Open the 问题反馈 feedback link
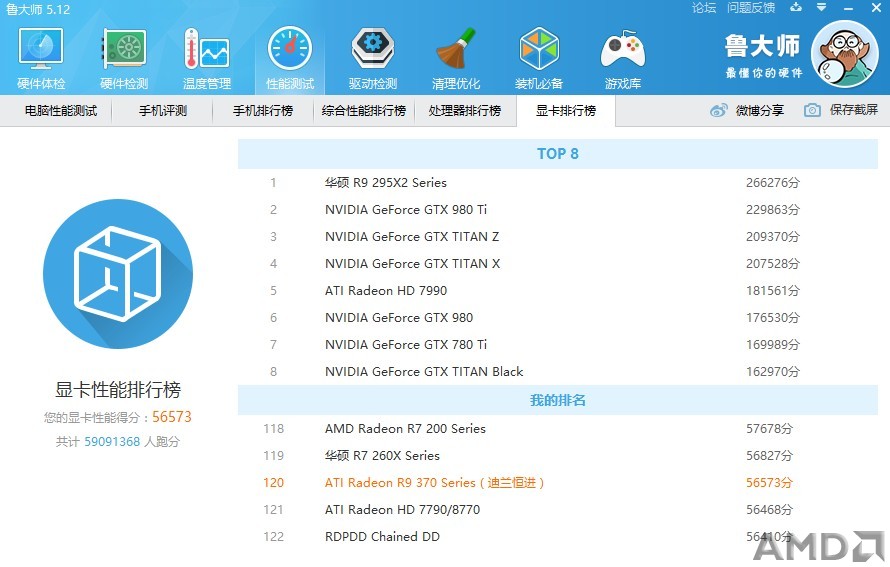This screenshot has height=567, width=890. [751, 8]
